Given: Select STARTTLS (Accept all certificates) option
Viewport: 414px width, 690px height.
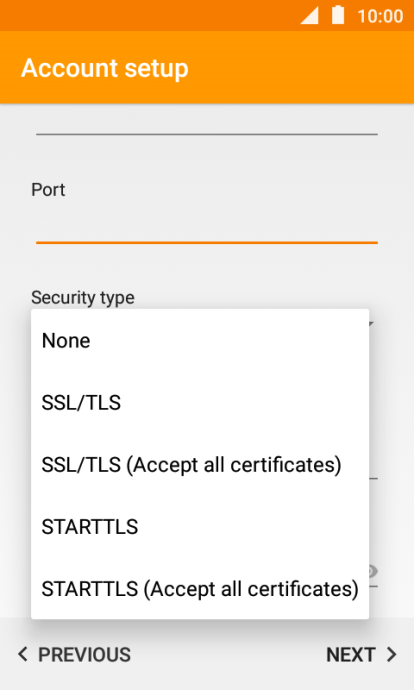Looking at the screenshot, I should tap(200, 589).
